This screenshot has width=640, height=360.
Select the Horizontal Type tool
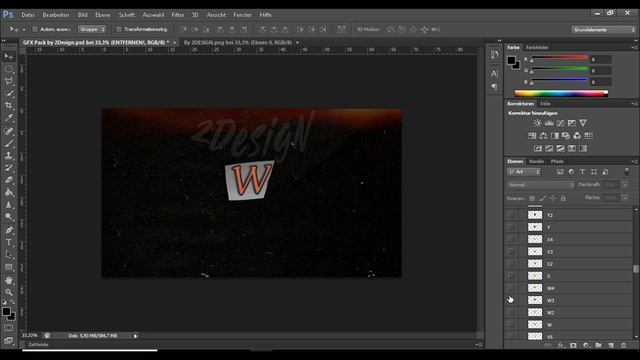[x=9, y=242]
